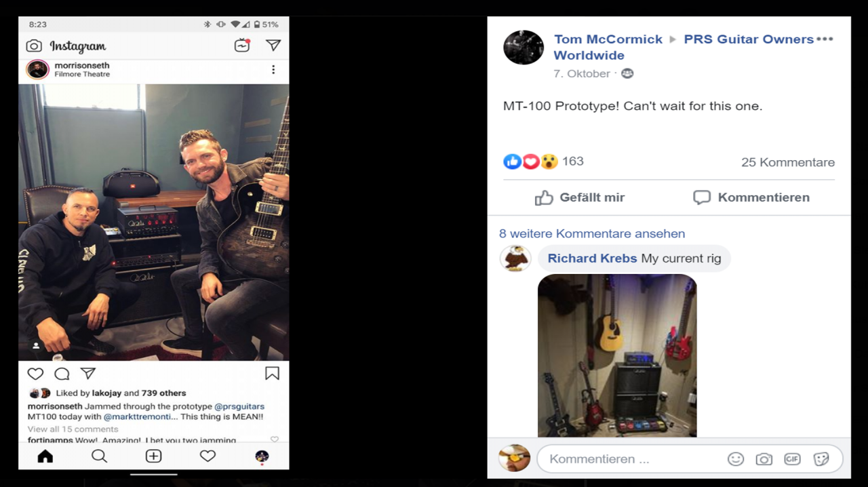This screenshot has height=487, width=868.
Task: Click Gefällt mir like button
Action: (580, 197)
